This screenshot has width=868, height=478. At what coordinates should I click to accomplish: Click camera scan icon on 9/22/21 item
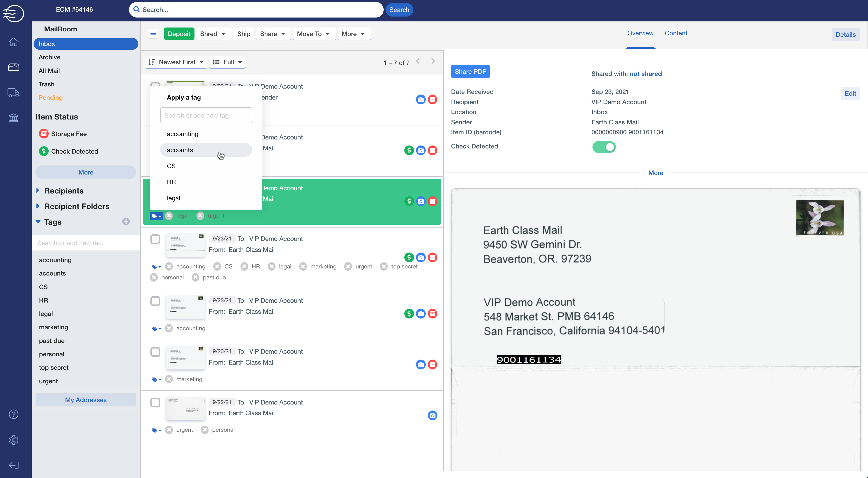point(432,415)
